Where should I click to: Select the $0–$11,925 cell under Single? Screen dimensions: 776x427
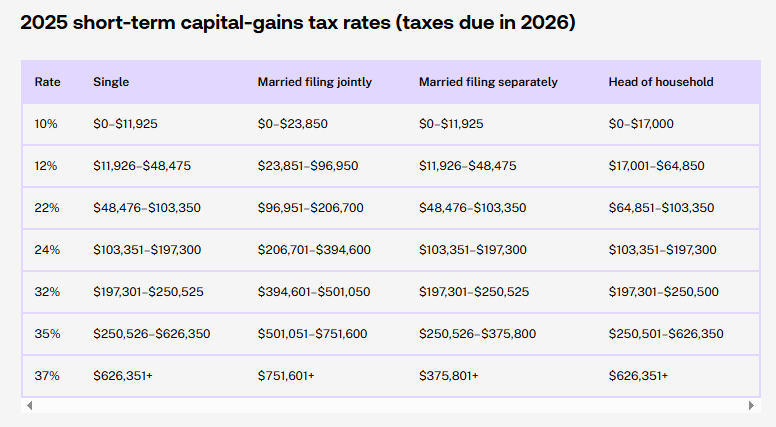[125, 124]
